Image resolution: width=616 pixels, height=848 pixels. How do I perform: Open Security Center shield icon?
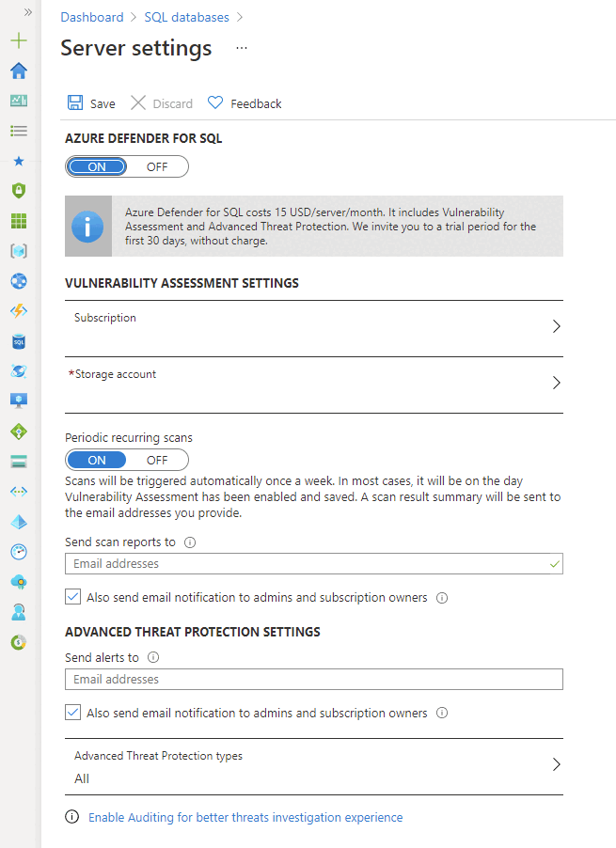pos(19,190)
